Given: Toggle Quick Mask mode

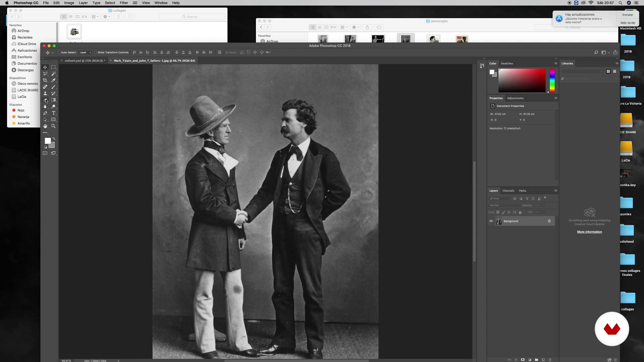Looking at the screenshot, I should [x=45, y=153].
